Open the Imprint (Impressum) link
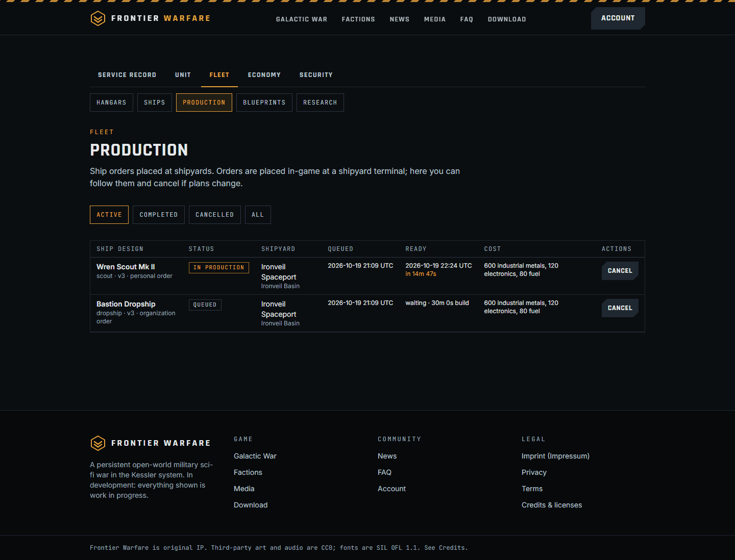The image size is (735, 560). pyautogui.click(x=555, y=456)
